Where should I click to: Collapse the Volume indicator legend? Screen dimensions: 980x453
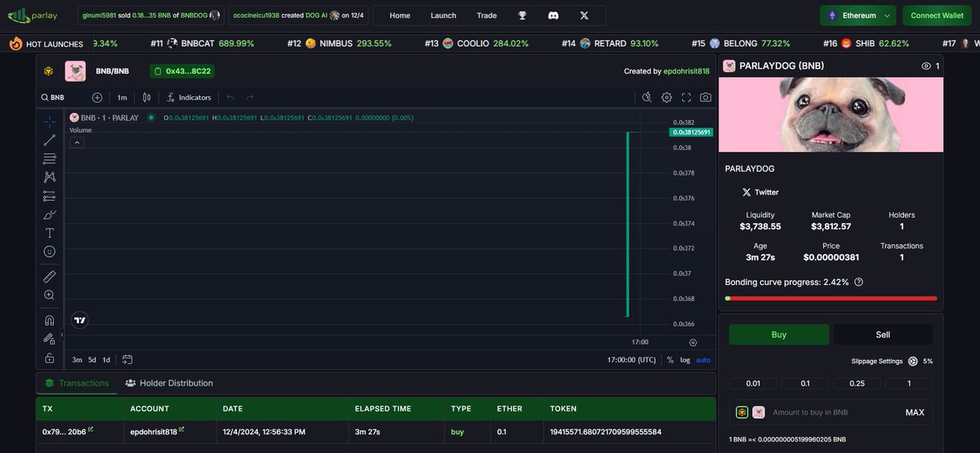point(77,142)
